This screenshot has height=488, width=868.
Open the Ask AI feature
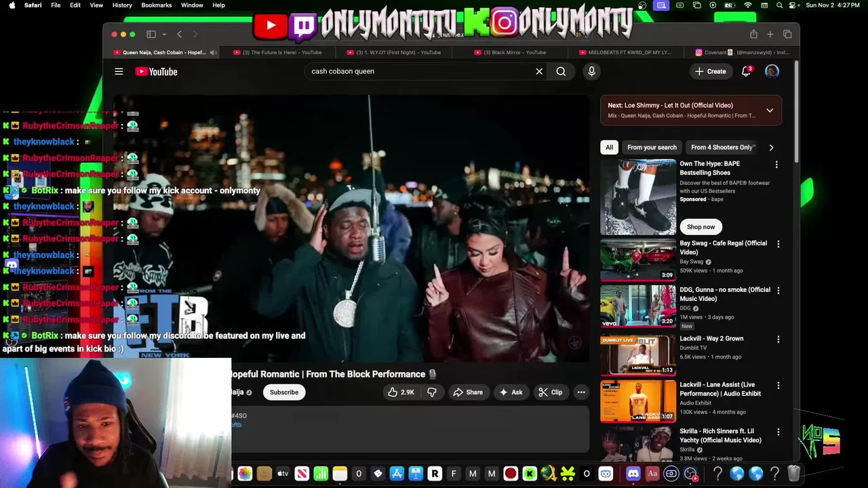click(x=511, y=392)
